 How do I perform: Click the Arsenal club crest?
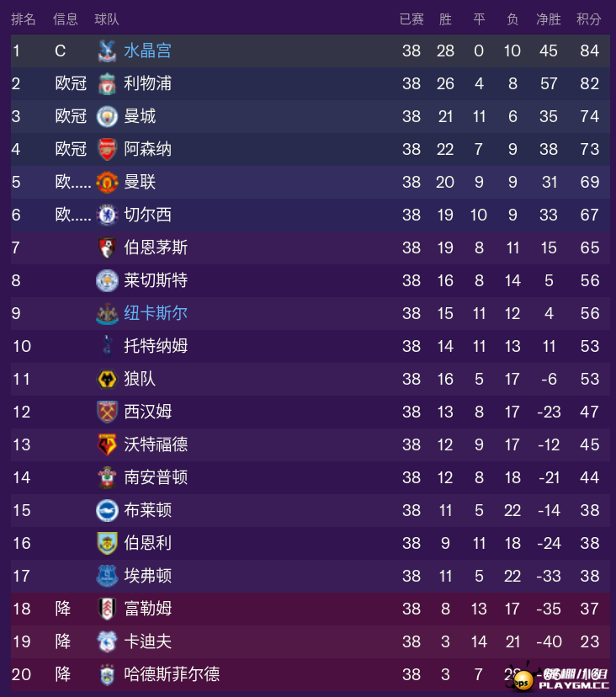107,149
